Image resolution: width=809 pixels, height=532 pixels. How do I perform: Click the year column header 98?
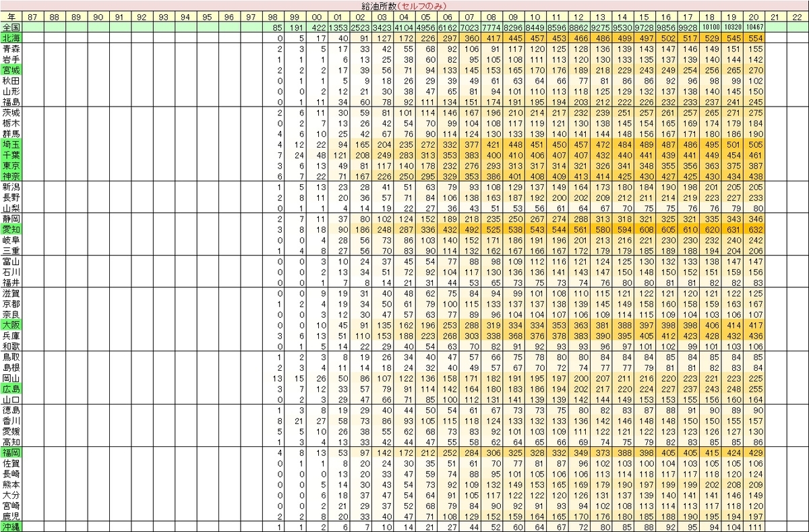(272, 16)
